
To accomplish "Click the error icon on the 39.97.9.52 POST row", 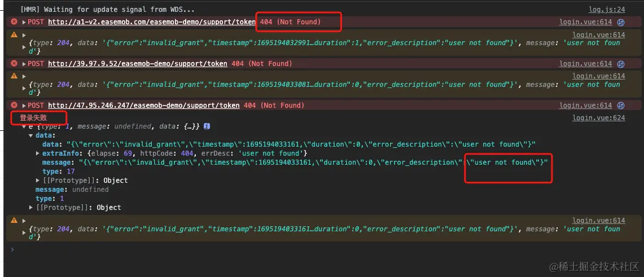I will coord(14,64).
